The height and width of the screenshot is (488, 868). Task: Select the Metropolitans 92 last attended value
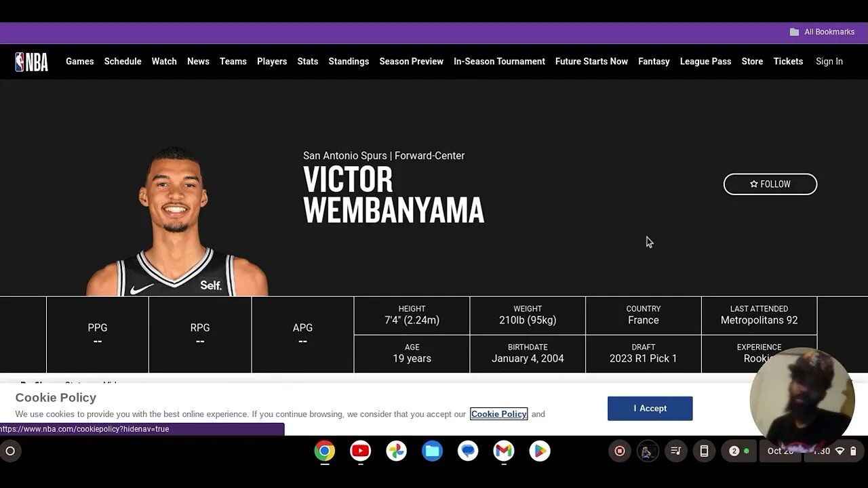pos(759,321)
